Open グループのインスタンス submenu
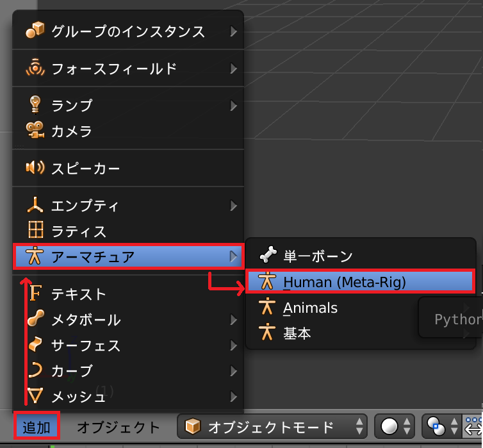 tap(128, 31)
